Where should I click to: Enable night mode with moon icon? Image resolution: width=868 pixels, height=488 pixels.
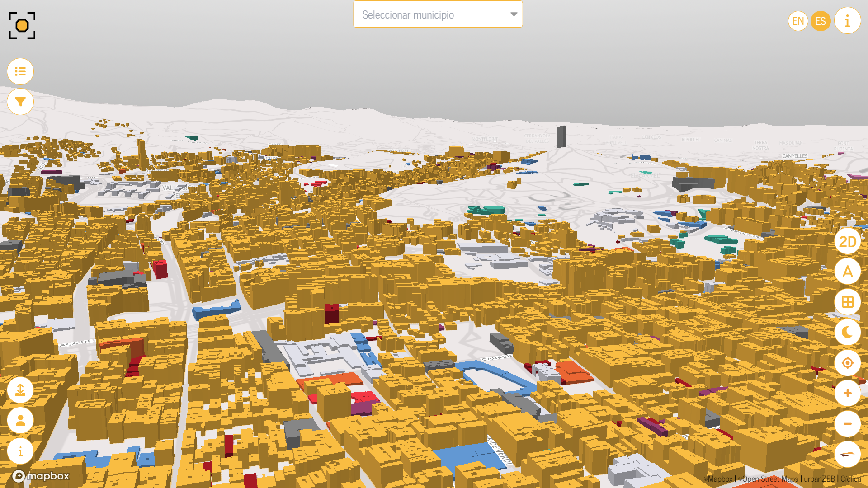[848, 332]
